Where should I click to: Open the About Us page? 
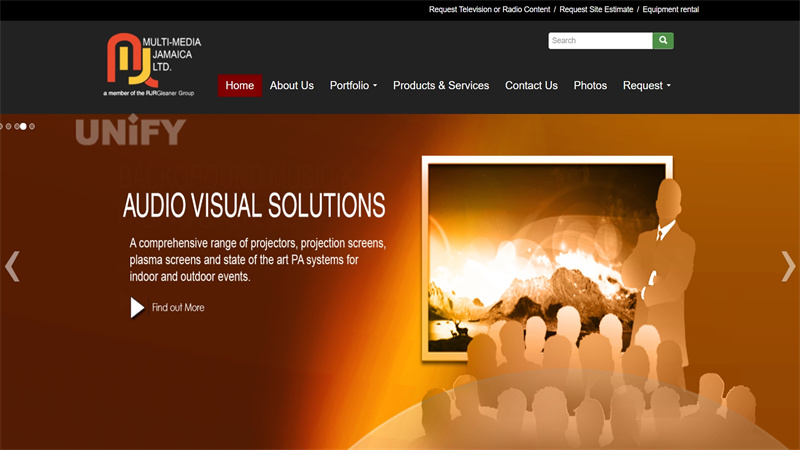[x=292, y=86]
